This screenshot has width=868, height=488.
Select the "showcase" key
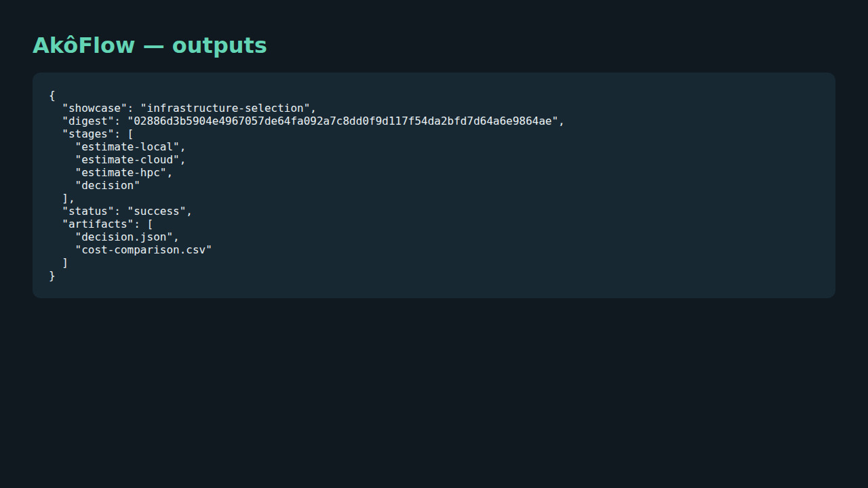click(x=95, y=108)
